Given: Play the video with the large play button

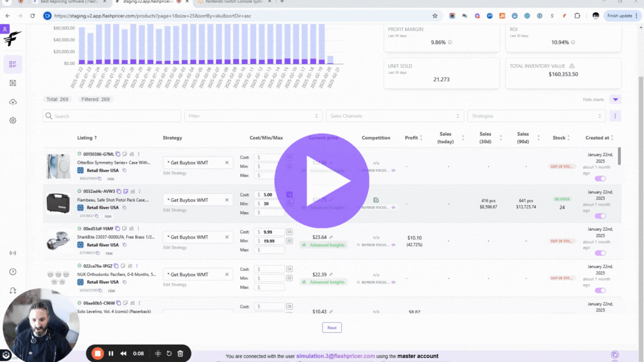Looking at the screenshot, I should [321, 180].
